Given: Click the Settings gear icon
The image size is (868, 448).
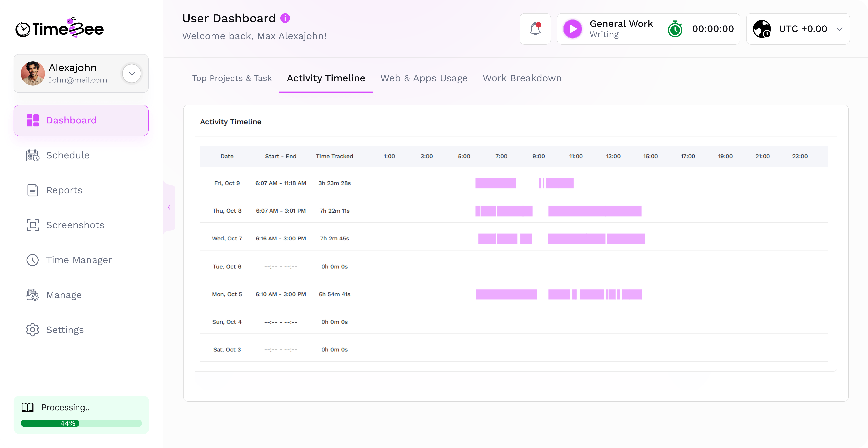Looking at the screenshot, I should point(33,330).
